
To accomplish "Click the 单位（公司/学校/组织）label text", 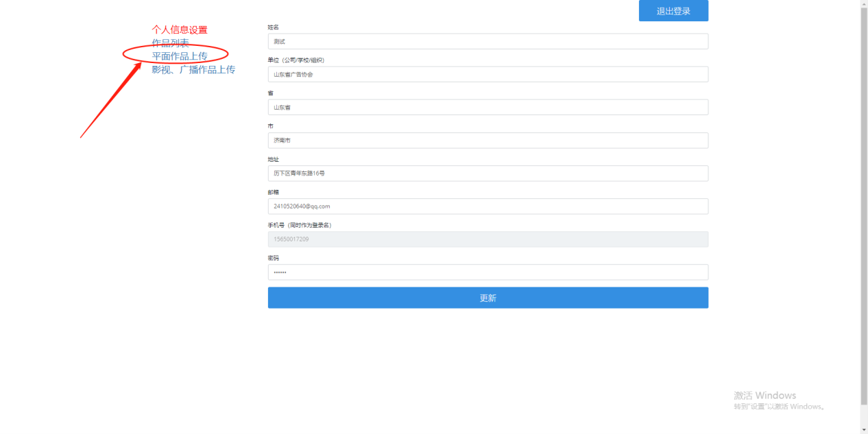I will click(296, 60).
